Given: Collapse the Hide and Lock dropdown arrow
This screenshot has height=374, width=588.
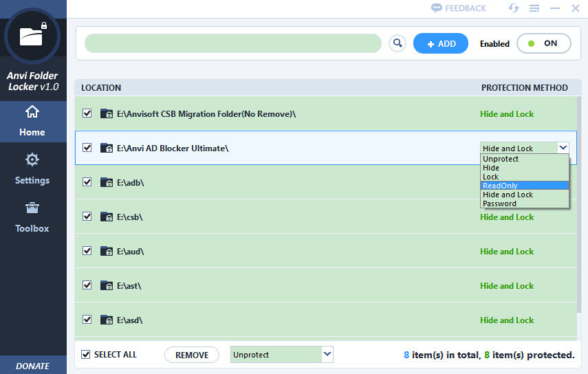Looking at the screenshot, I should [x=563, y=148].
